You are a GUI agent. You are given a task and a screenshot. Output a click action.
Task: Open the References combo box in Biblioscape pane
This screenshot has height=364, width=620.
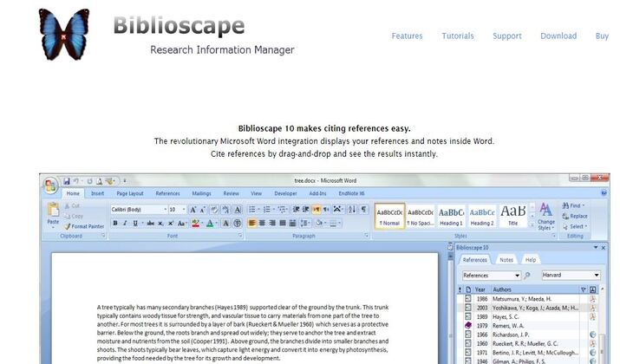pos(492,275)
